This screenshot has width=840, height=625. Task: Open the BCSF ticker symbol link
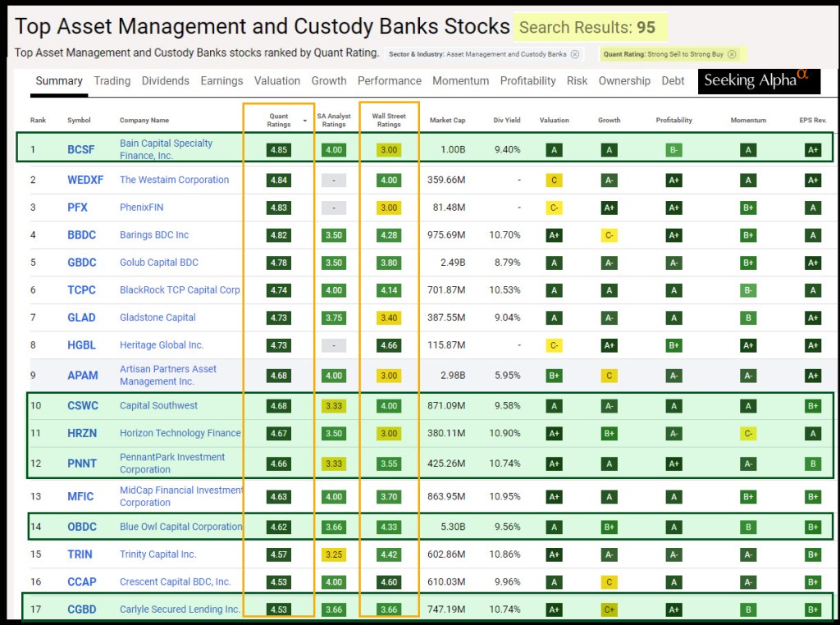click(x=81, y=149)
